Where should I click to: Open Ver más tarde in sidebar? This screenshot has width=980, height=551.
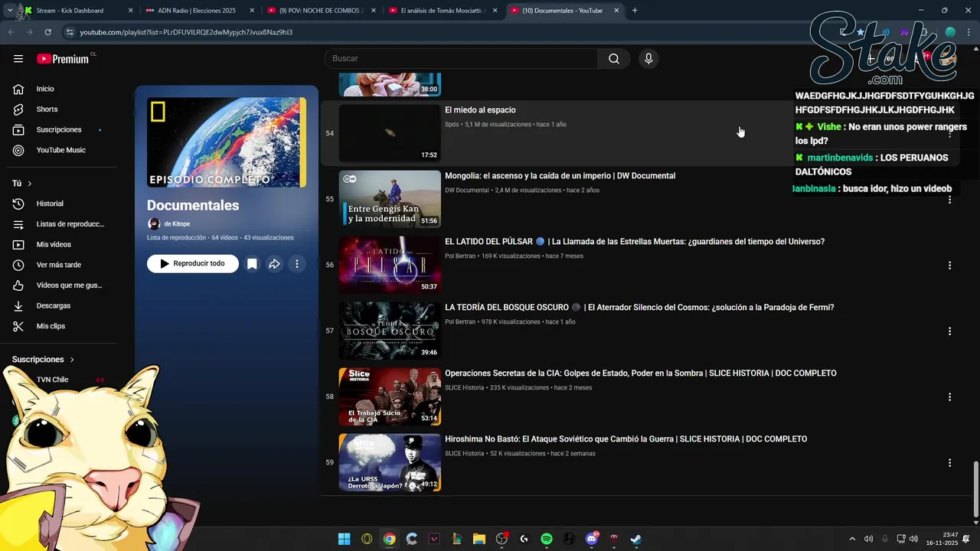(58, 265)
